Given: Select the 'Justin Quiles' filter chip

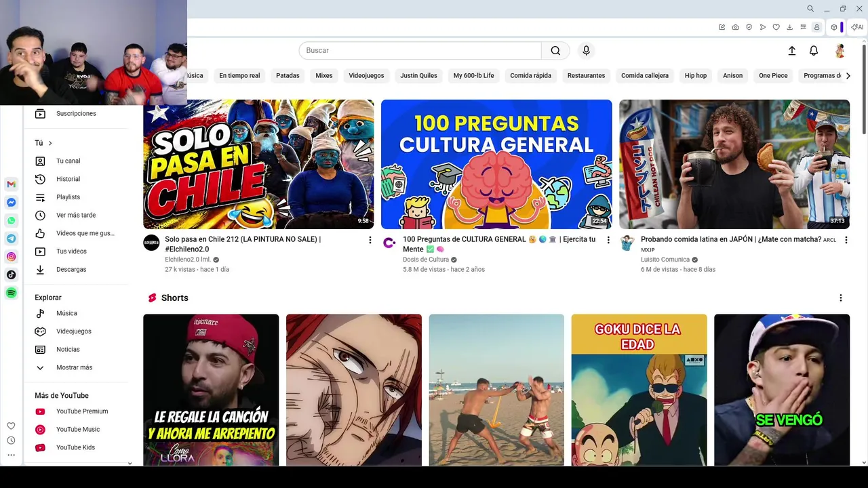Looking at the screenshot, I should pos(418,75).
